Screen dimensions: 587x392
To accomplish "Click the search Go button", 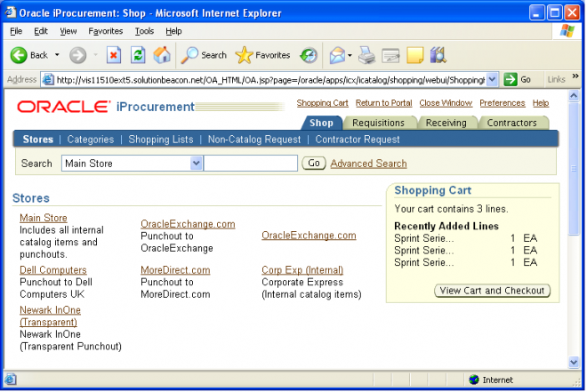I will [314, 163].
